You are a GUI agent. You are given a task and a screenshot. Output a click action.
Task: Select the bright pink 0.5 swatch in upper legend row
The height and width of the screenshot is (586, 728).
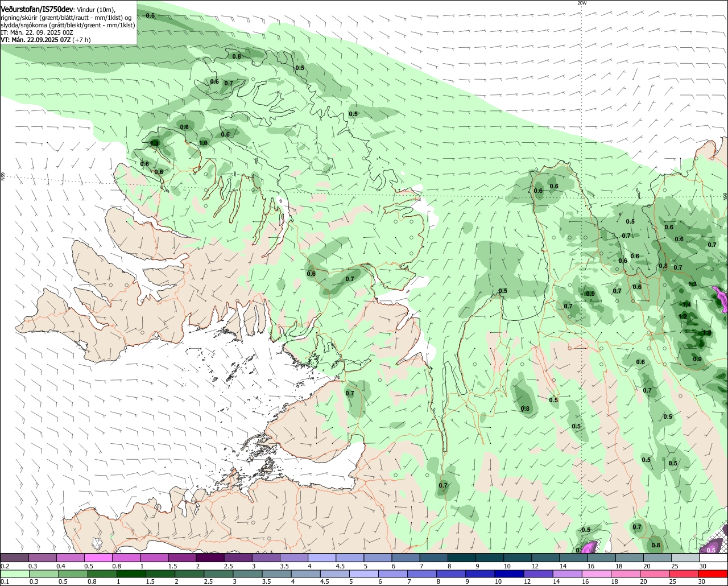coord(98,558)
